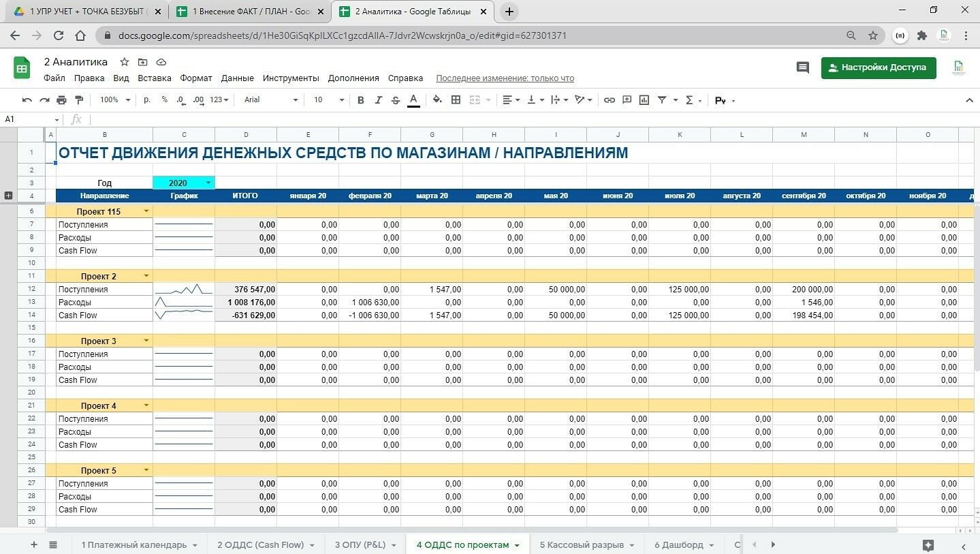Switch to 3 ОПУ (P&L) sheet
Screen dimensions: 980x554
[x=366, y=544]
